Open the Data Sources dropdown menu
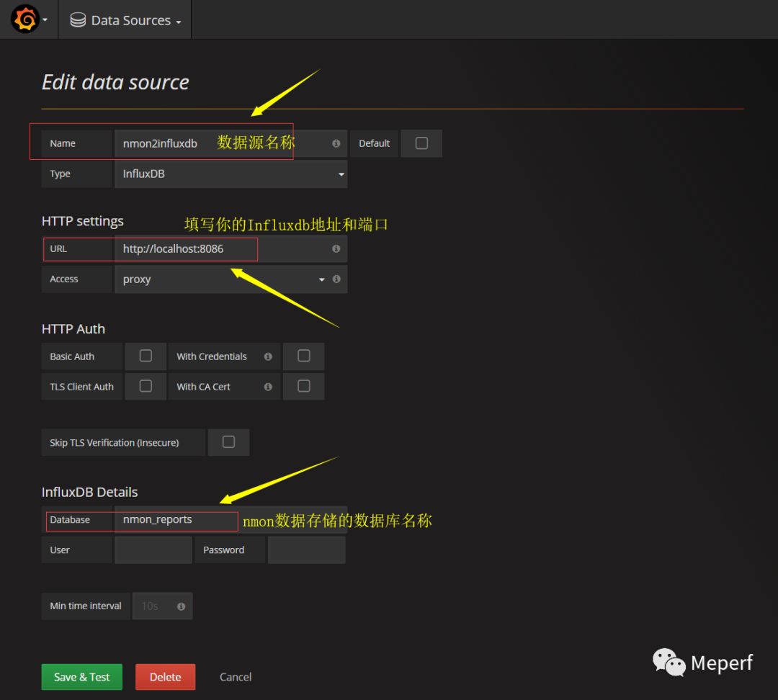 [125, 20]
